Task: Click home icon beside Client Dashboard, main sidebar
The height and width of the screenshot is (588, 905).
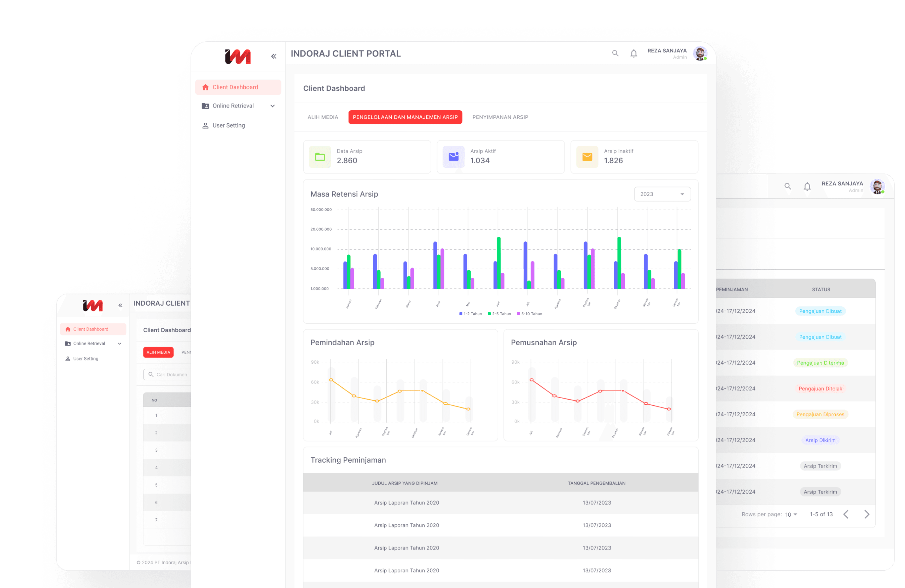Action: (x=205, y=87)
